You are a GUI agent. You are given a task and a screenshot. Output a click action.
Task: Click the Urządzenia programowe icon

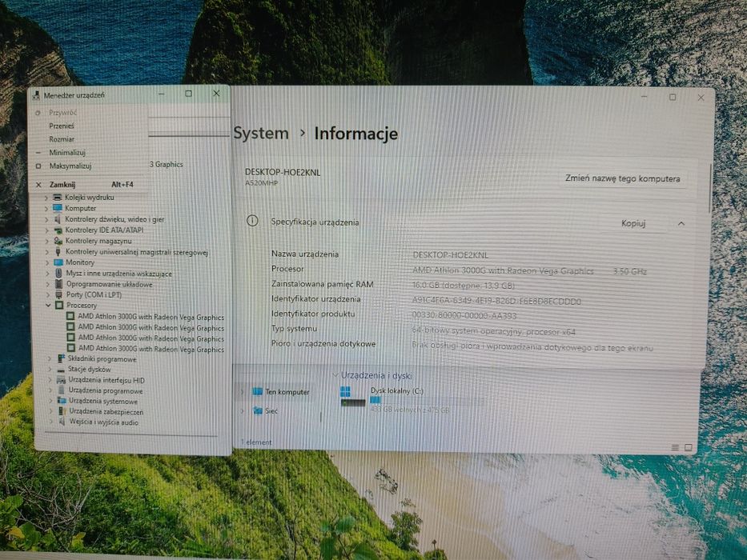[x=62, y=390]
